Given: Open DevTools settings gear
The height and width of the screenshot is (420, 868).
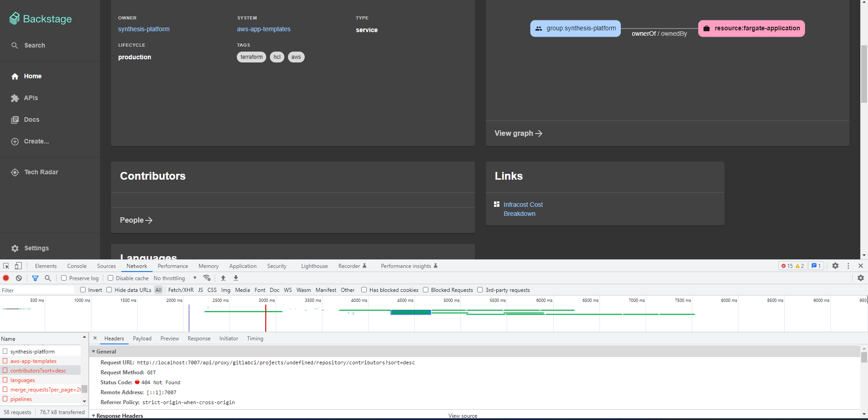Looking at the screenshot, I should click(835, 266).
